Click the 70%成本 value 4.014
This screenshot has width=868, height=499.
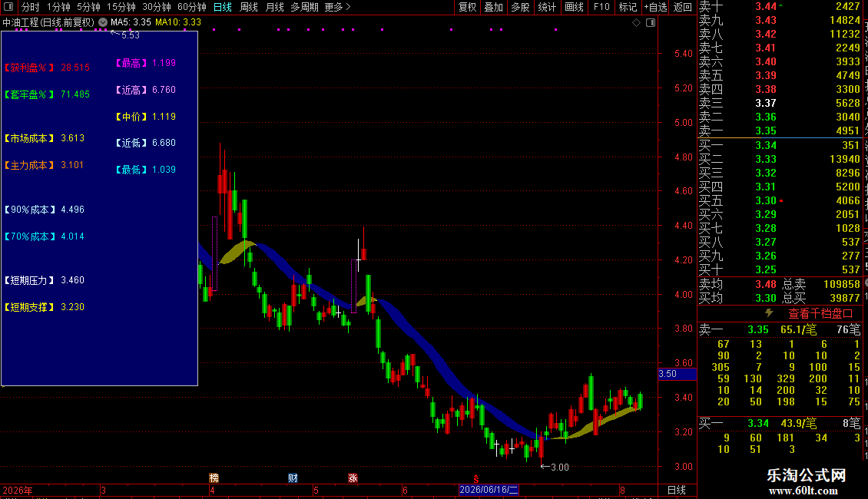click(72, 236)
